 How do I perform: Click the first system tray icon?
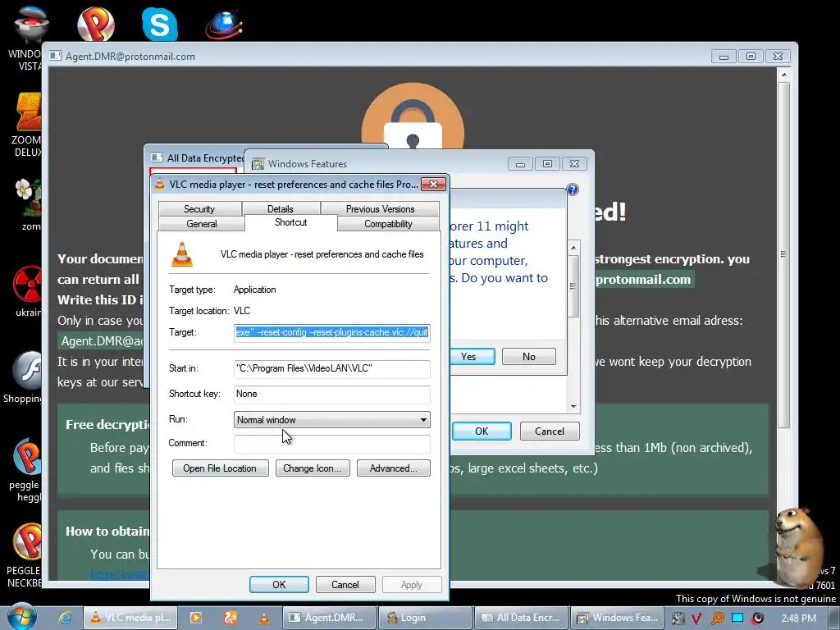click(x=678, y=619)
